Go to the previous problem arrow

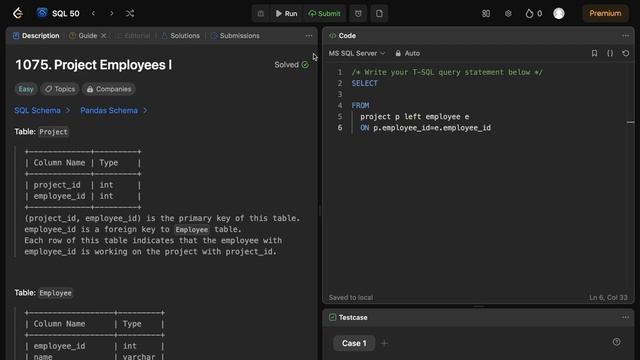click(93, 13)
